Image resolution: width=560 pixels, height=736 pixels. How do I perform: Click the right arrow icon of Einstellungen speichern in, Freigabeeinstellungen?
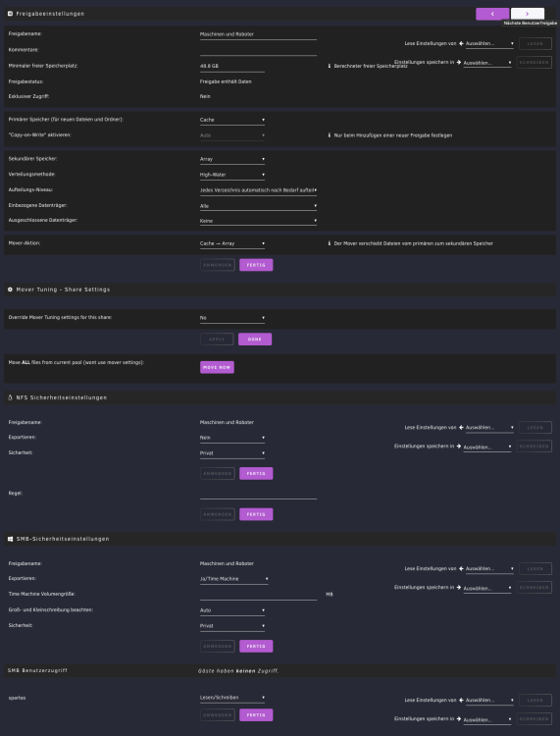tap(459, 63)
